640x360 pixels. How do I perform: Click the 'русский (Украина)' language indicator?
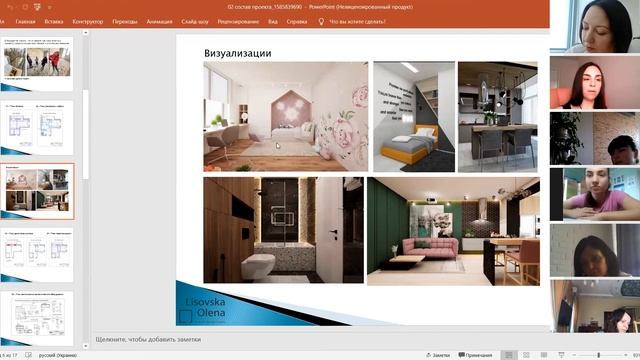[58, 355]
